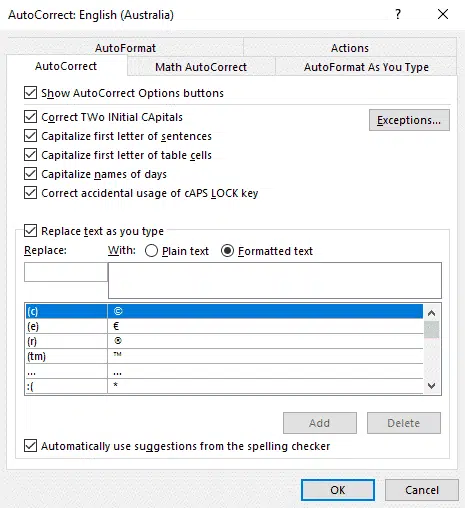
Task: Select the (c) copyright symbol entry
Action: tap(224, 311)
